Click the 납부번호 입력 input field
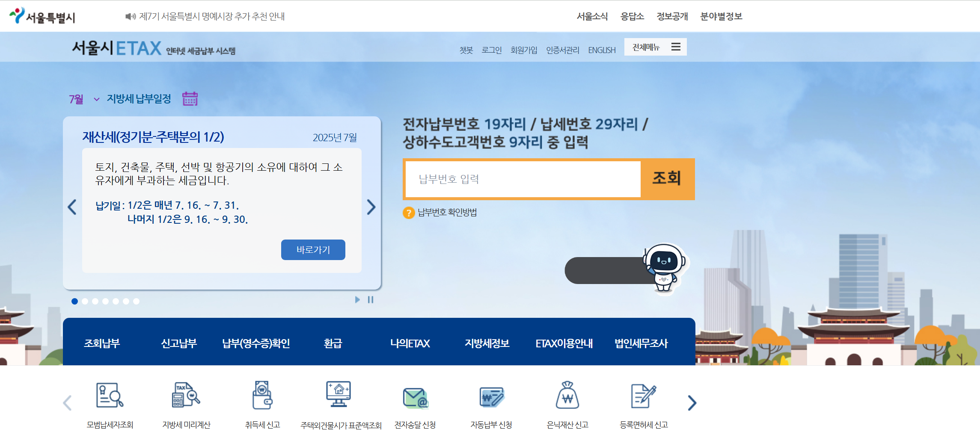 [523, 179]
